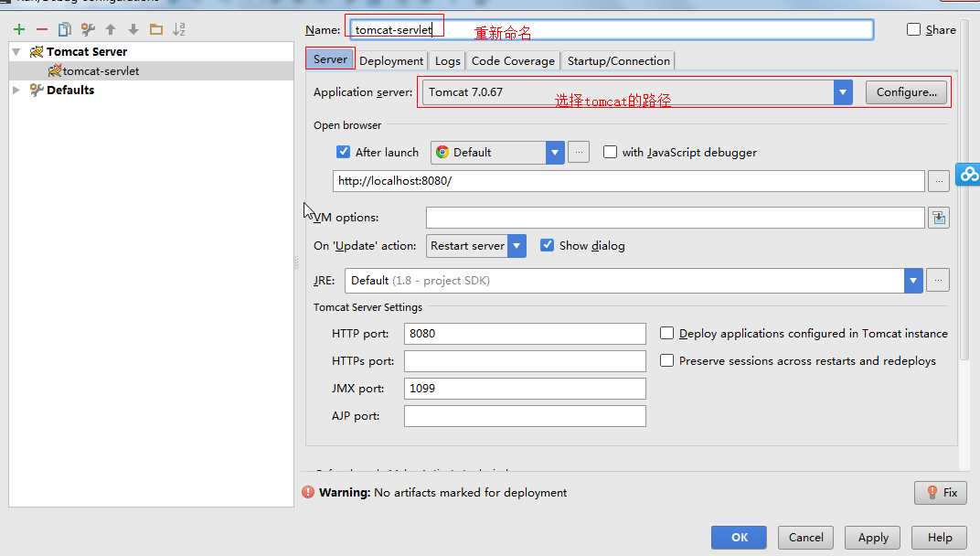Open edit defaults wrench icon
The height and width of the screenshot is (556, 980).
[x=88, y=29]
